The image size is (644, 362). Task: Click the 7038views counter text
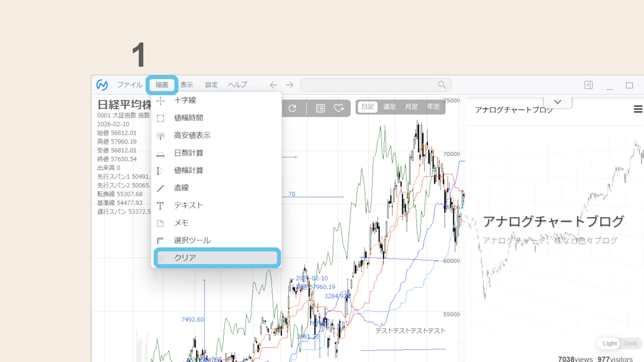click(575, 359)
